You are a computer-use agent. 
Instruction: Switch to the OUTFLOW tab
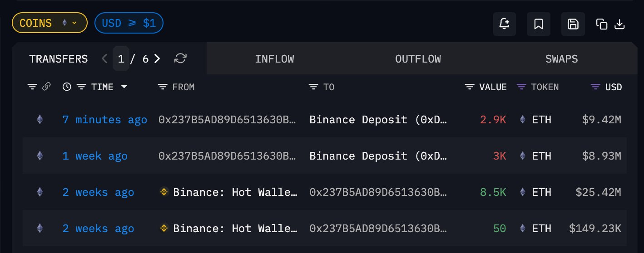coord(418,59)
